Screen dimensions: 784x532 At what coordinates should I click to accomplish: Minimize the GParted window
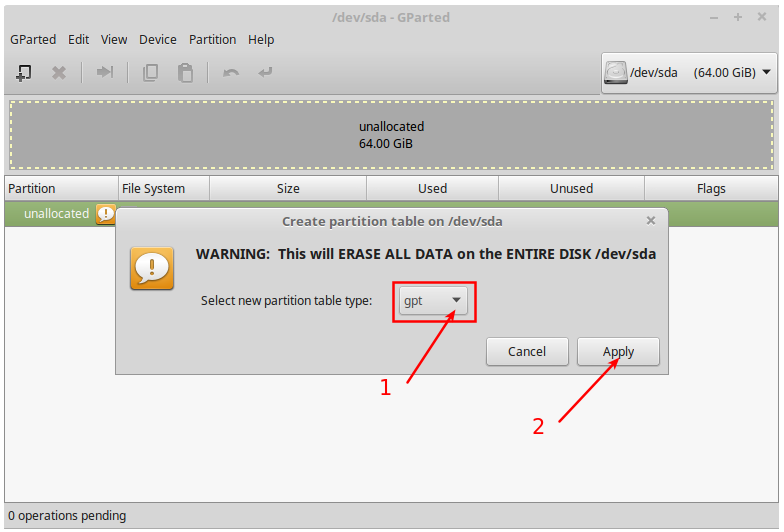pos(714,18)
